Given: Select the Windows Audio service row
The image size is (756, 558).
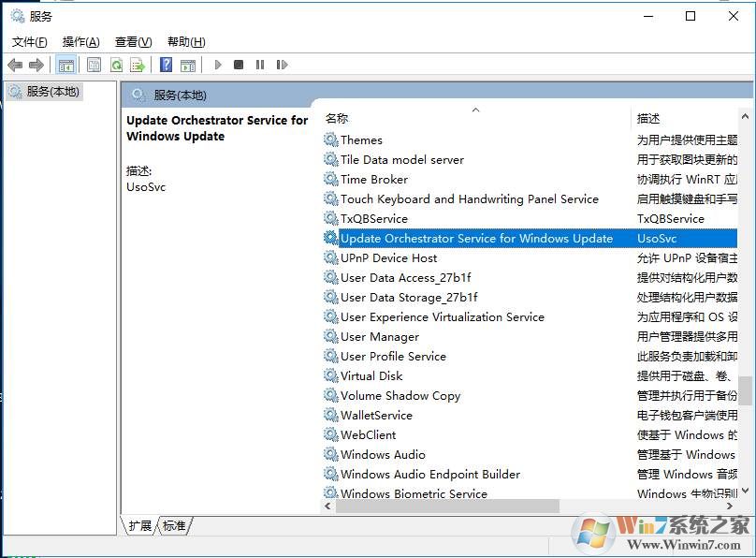Looking at the screenshot, I should point(383,455).
